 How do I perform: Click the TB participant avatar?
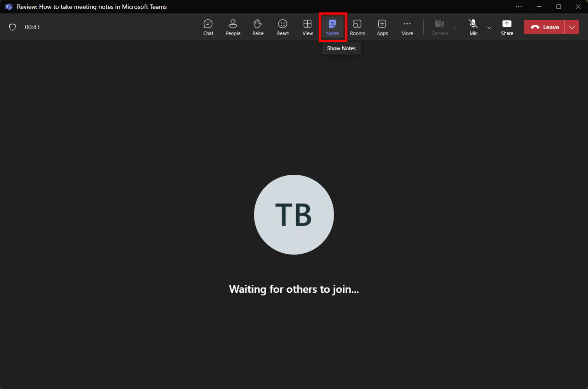click(x=294, y=215)
